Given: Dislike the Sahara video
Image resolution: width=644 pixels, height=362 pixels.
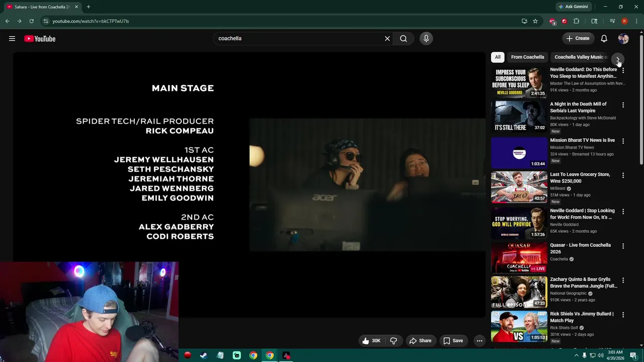Looking at the screenshot, I should pos(393,341).
